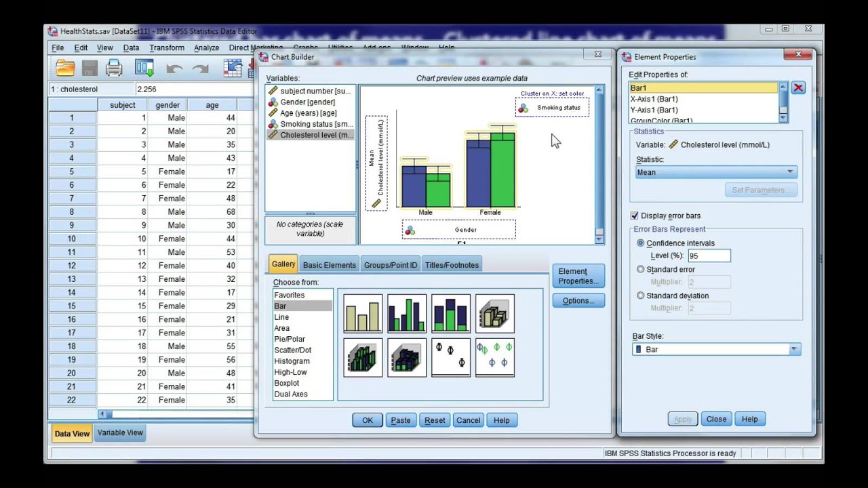Switch to the Titles/Footnotes tab
Screen dimensions: 868x488
[452, 265]
